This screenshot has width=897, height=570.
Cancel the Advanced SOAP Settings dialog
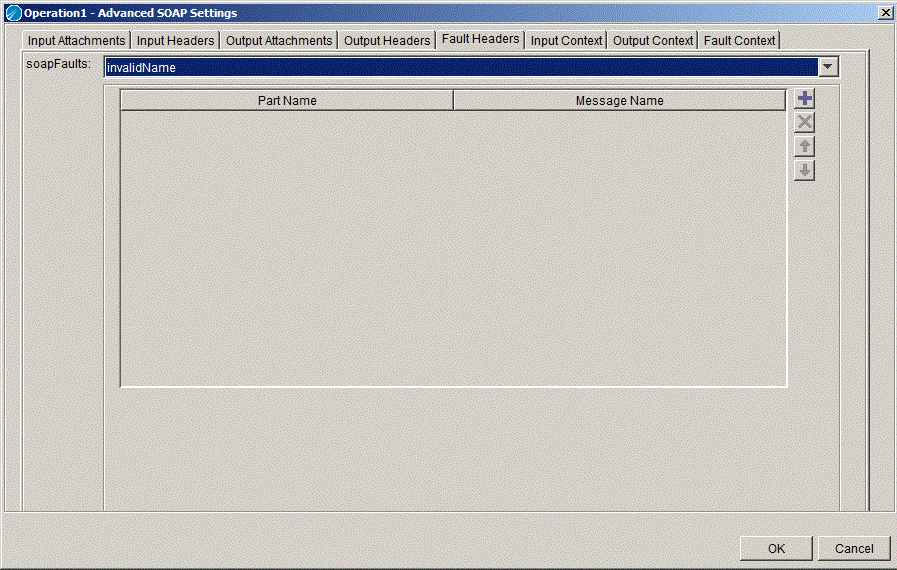coord(854,548)
